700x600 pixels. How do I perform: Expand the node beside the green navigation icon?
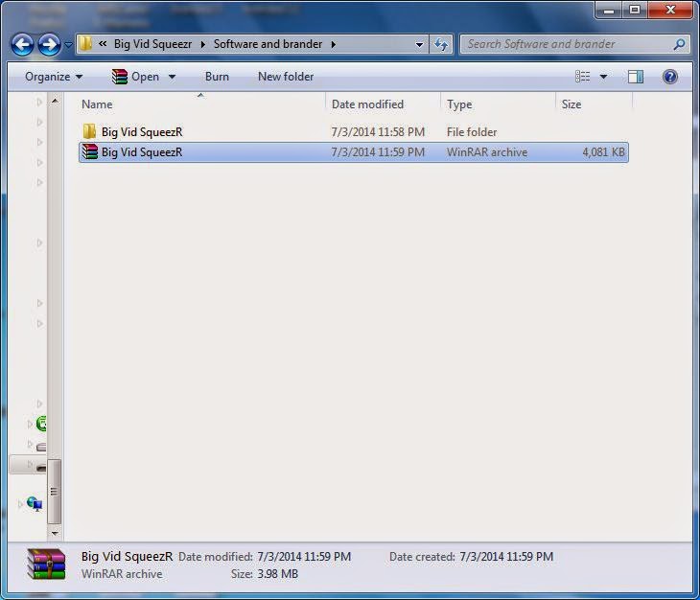tap(30, 424)
